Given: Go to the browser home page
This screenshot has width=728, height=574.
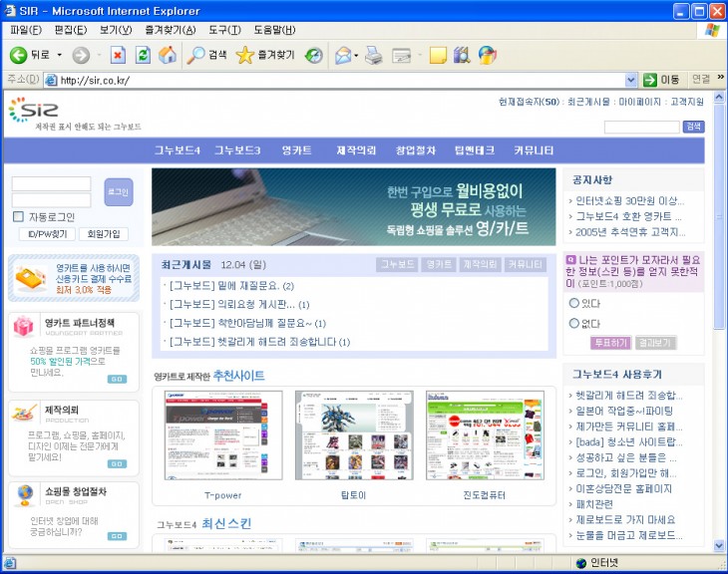Looking at the screenshot, I should (x=167, y=55).
